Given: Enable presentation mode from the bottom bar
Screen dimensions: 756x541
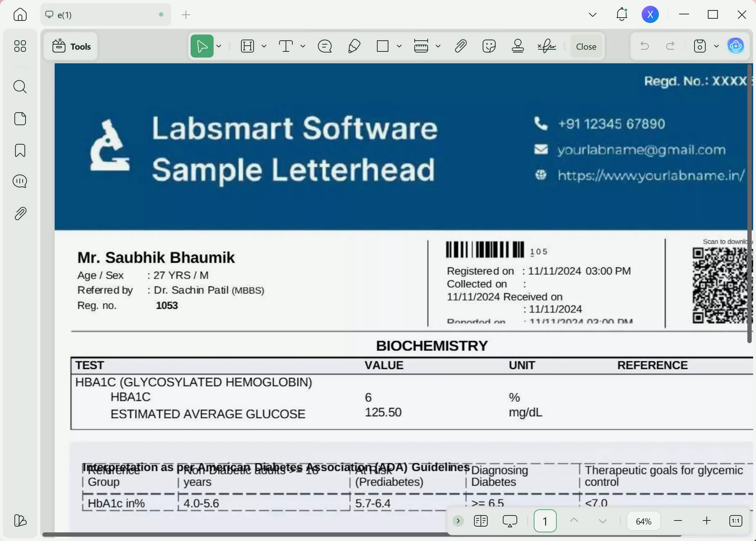Looking at the screenshot, I should click(x=510, y=520).
